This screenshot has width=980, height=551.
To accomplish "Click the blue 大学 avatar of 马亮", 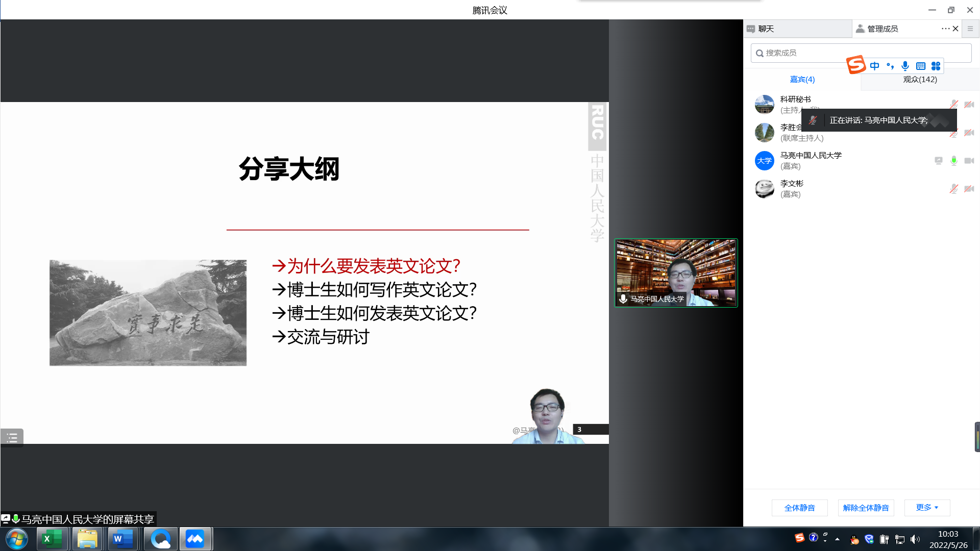I will tap(765, 161).
